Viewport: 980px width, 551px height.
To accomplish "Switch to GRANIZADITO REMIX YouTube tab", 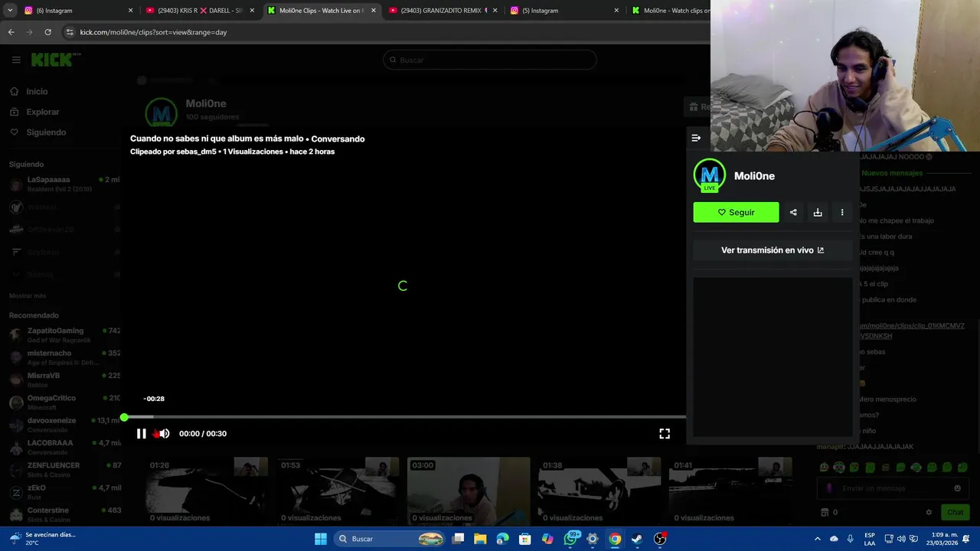I will coord(443,11).
